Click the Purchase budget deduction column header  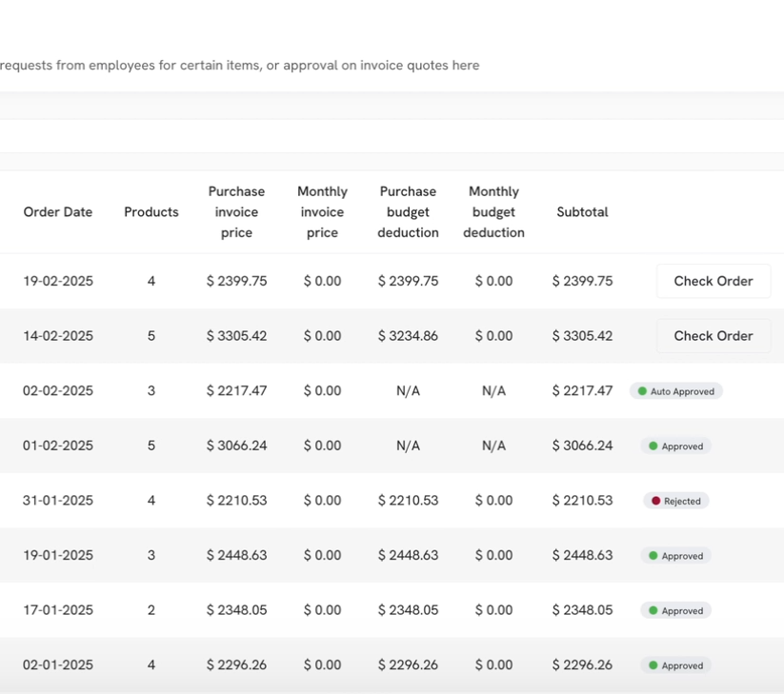(x=408, y=212)
